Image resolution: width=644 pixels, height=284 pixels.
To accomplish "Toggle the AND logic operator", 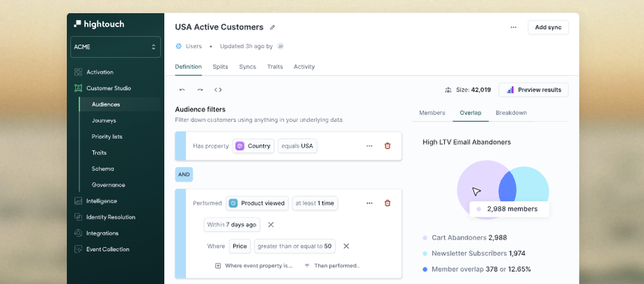I will tap(184, 175).
